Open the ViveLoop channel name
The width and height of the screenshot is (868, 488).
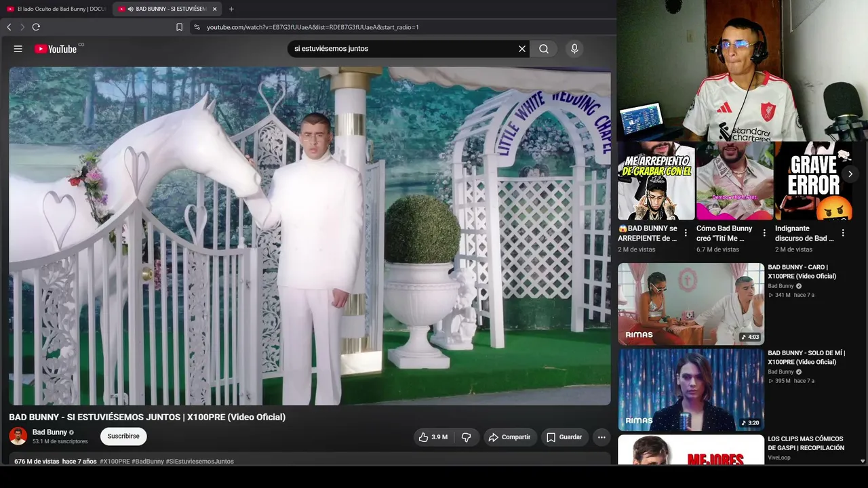[780, 458]
